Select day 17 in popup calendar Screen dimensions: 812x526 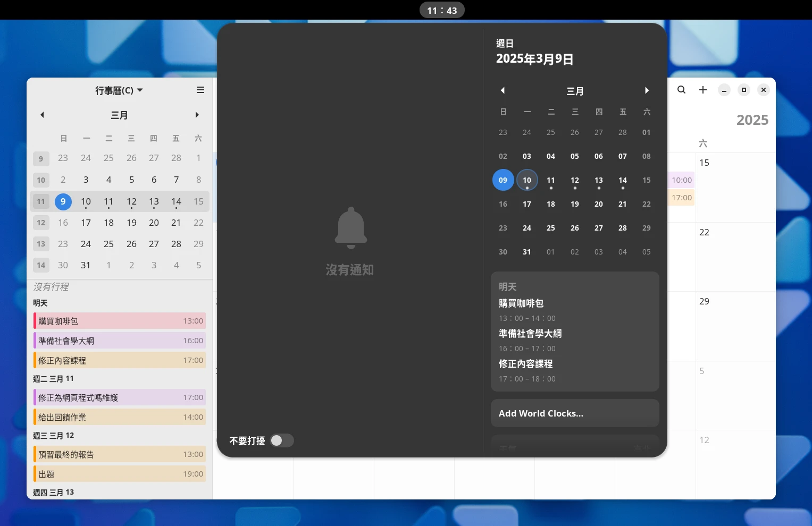526,204
